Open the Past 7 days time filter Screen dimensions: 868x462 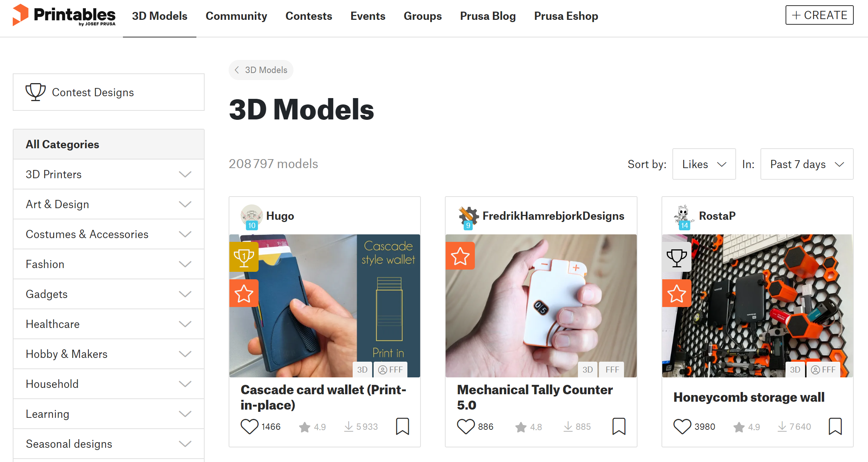[807, 164]
